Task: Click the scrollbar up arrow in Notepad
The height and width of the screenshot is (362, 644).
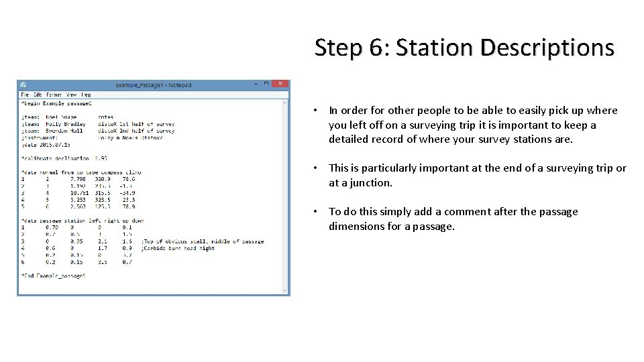Action: (284, 103)
